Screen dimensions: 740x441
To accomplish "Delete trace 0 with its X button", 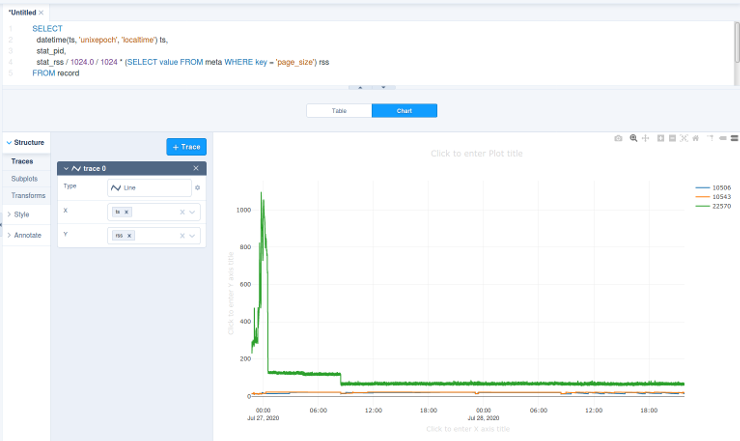I will tap(198, 169).
